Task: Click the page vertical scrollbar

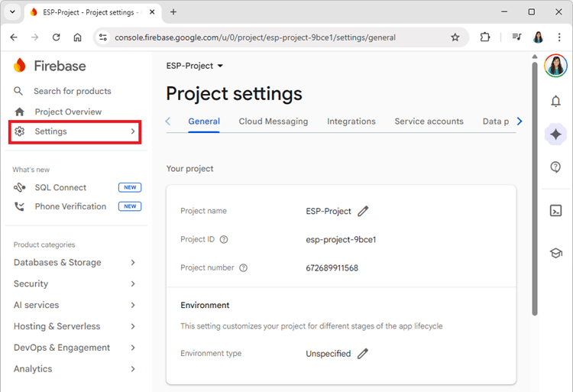Action: click(535, 188)
